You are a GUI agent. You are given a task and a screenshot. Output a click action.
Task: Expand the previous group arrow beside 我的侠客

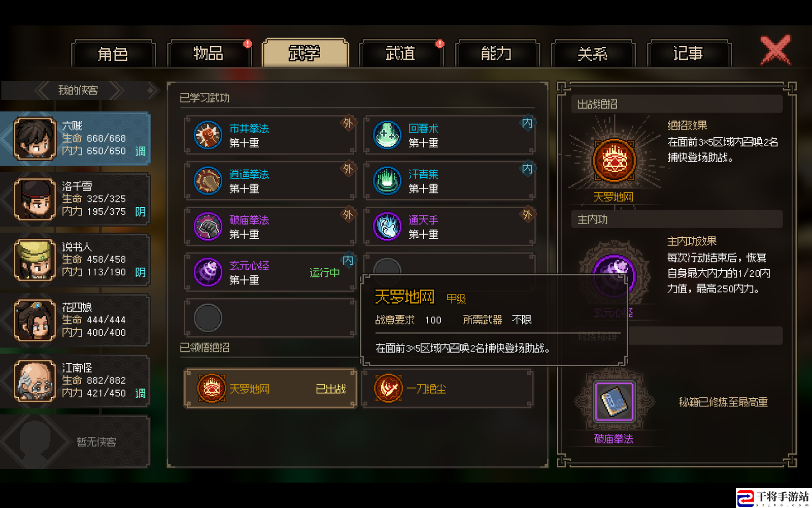43,91
